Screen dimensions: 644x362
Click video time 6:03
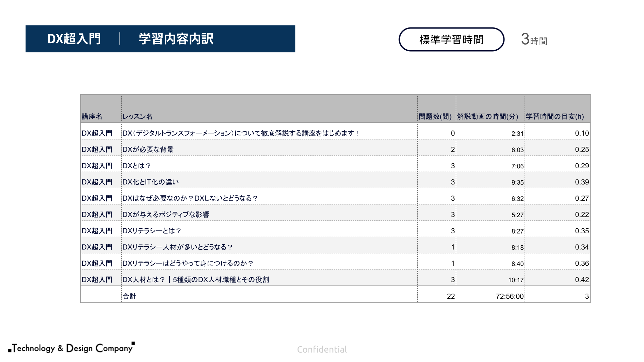pyautogui.click(x=518, y=150)
